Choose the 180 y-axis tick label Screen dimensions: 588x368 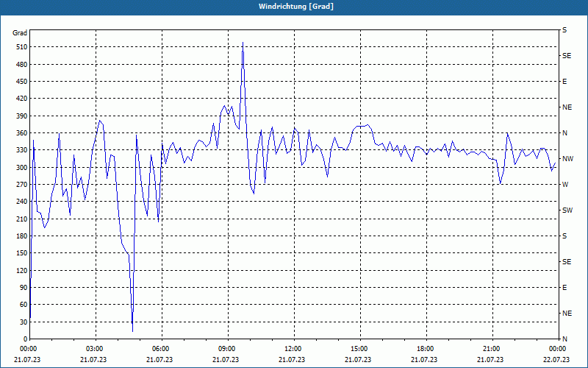click(22, 236)
